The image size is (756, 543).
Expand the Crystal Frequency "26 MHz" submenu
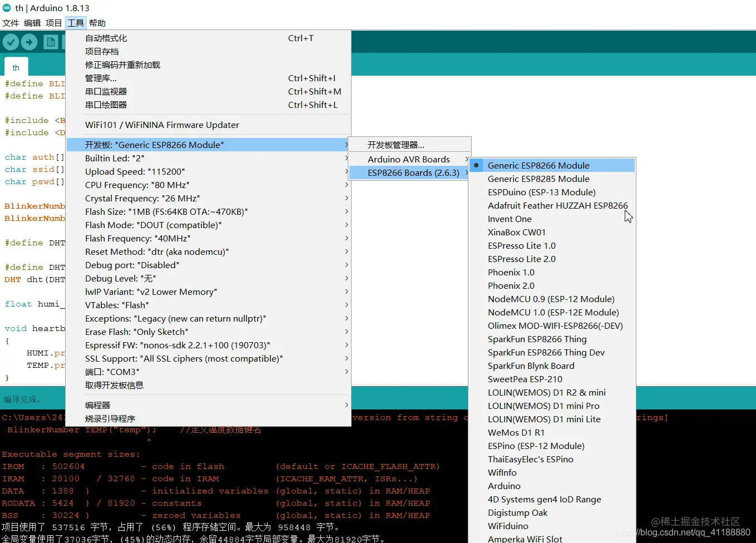pyautogui.click(x=209, y=198)
